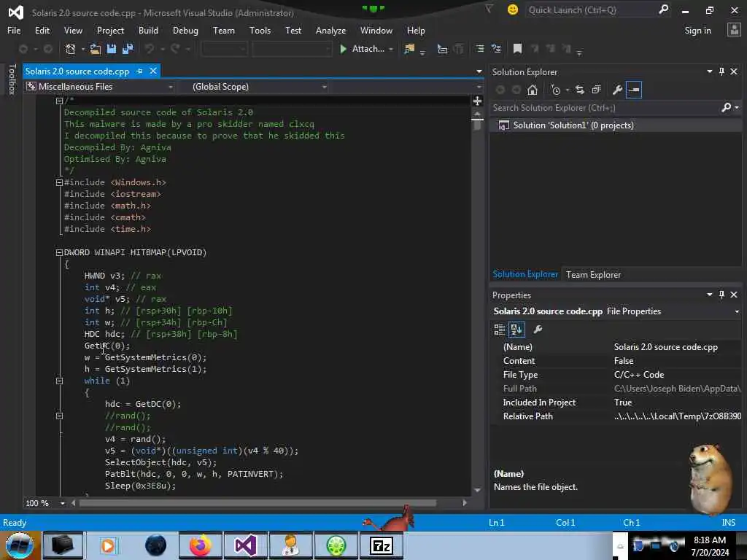
Task: Click Sync with Active Document icon
Action: [580, 90]
